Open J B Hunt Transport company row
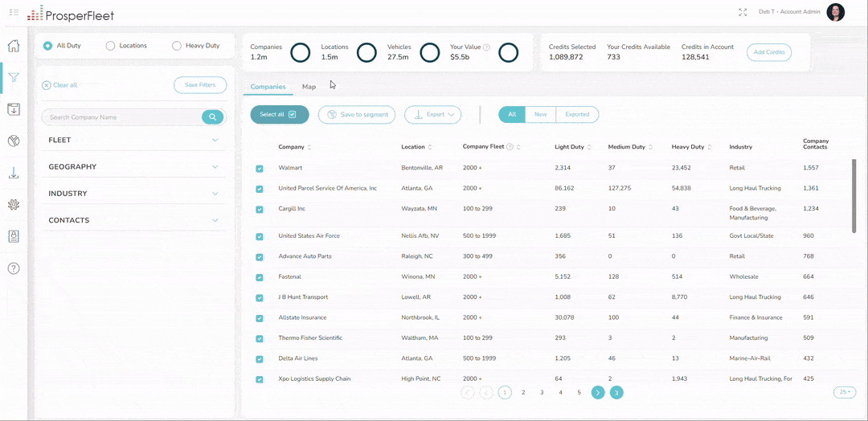Viewport: 868px width, 421px height. (x=551, y=297)
